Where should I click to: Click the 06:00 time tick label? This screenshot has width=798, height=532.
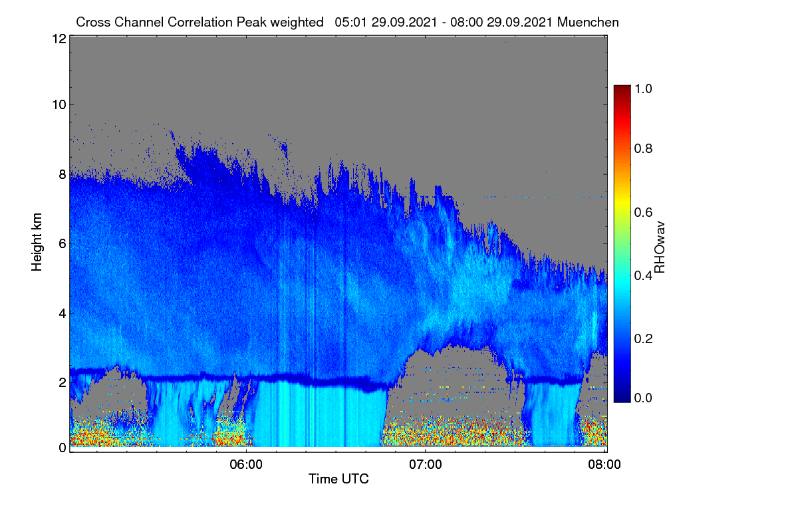click(x=246, y=464)
